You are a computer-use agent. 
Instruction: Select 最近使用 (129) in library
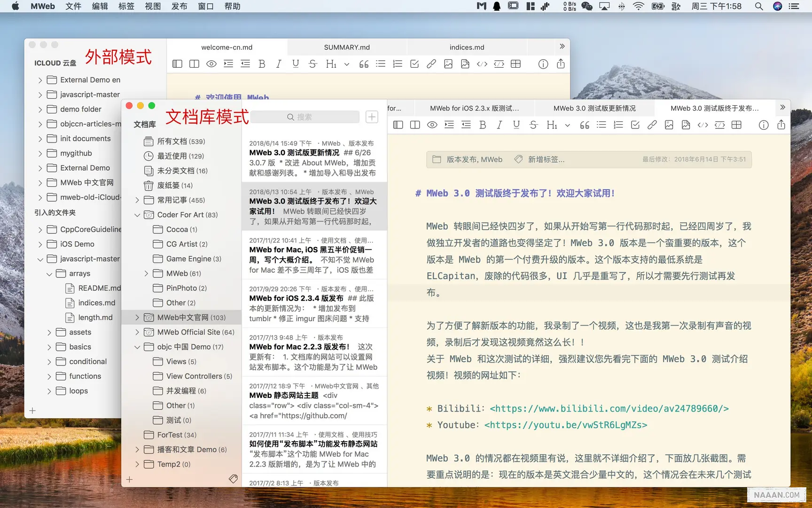[180, 156]
